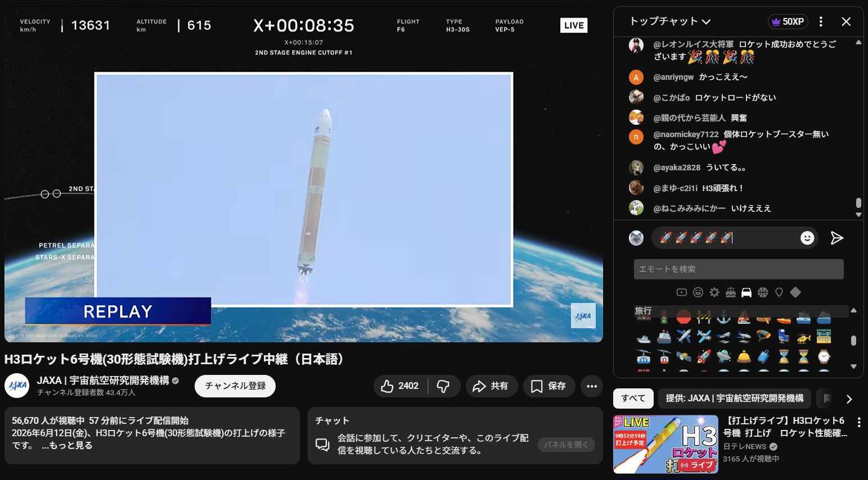Show next filter chips with arrow
This screenshot has width=868, height=480.
849,399
